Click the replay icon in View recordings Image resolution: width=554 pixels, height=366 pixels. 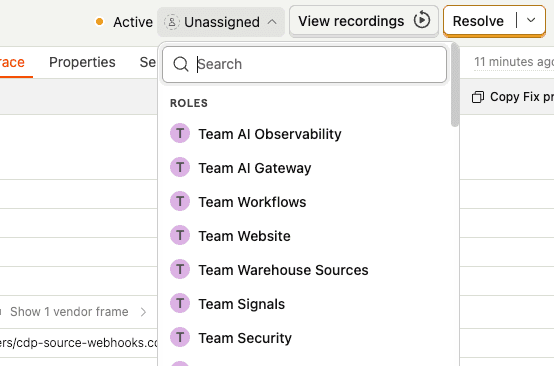click(422, 20)
